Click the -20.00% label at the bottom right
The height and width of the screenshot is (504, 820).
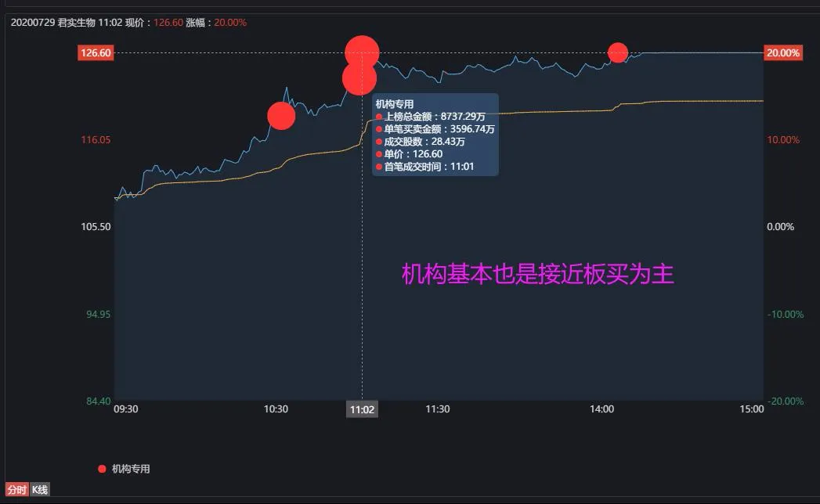point(784,400)
